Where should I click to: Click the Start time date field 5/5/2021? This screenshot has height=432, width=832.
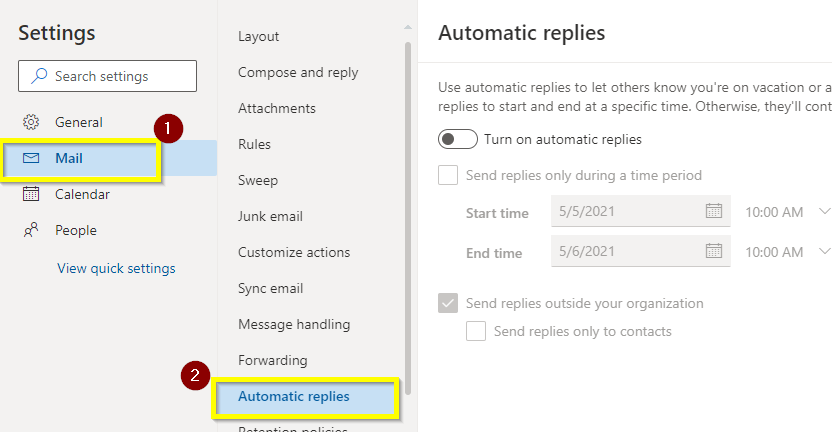click(x=640, y=211)
